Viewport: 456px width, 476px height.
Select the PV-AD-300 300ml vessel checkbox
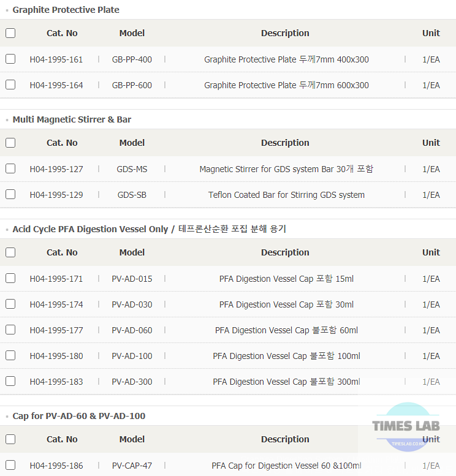(10, 381)
